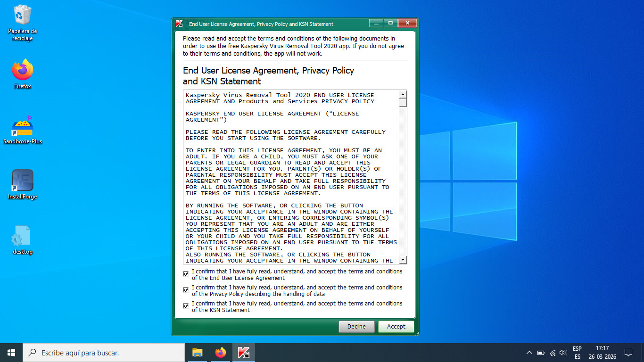Open the InstallForge desktop shortcut
644x362 pixels.
[x=22, y=181]
